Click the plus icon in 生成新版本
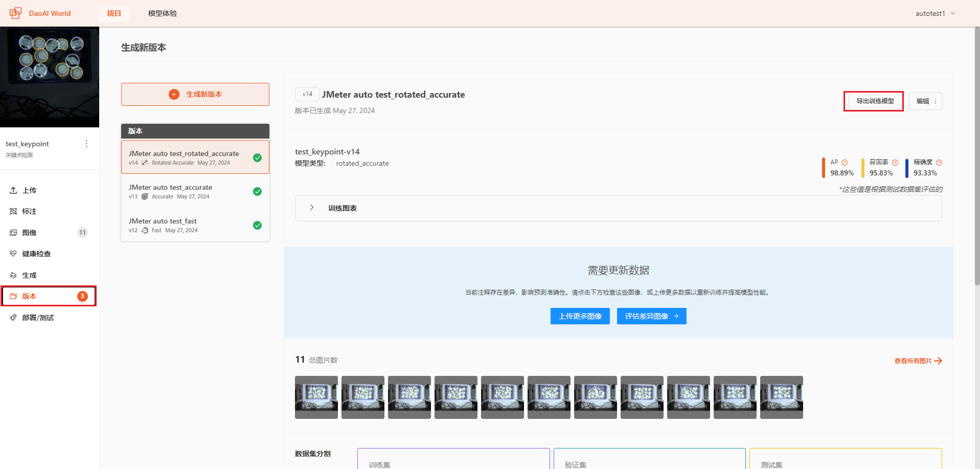 pyautogui.click(x=174, y=94)
